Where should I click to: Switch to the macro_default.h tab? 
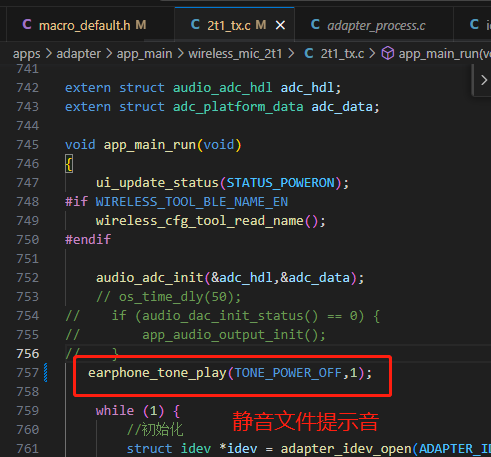[84, 25]
